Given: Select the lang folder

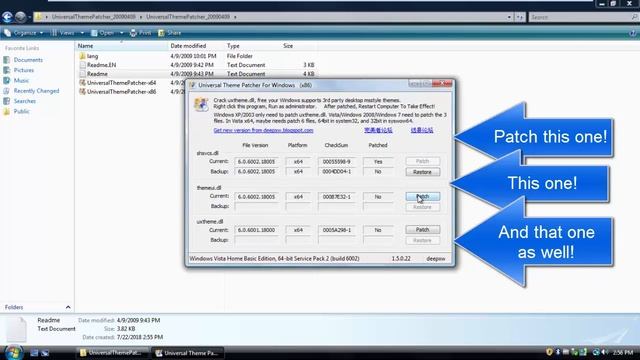Looking at the screenshot, I should (89, 56).
